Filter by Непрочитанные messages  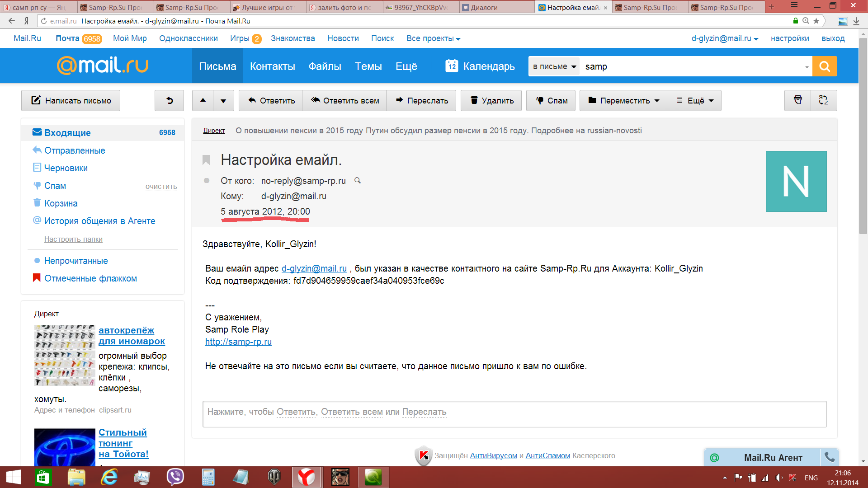pyautogui.click(x=76, y=261)
